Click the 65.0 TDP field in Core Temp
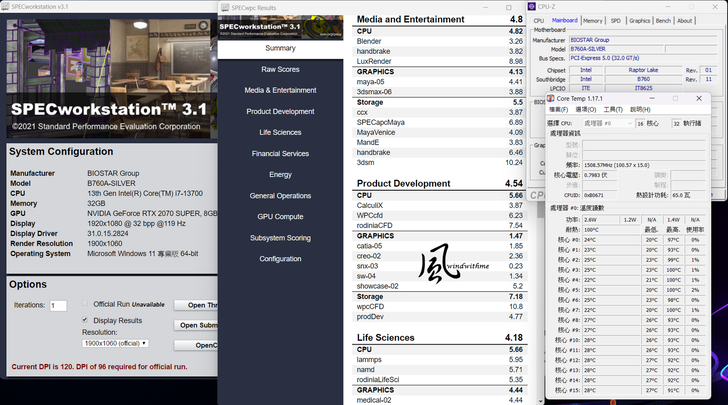 (688, 195)
